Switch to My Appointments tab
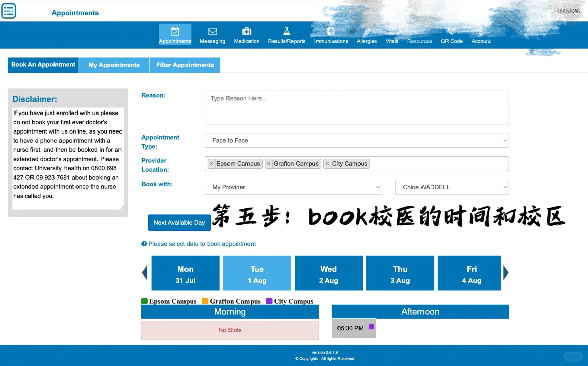The width and height of the screenshot is (588, 366). (114, 65)
